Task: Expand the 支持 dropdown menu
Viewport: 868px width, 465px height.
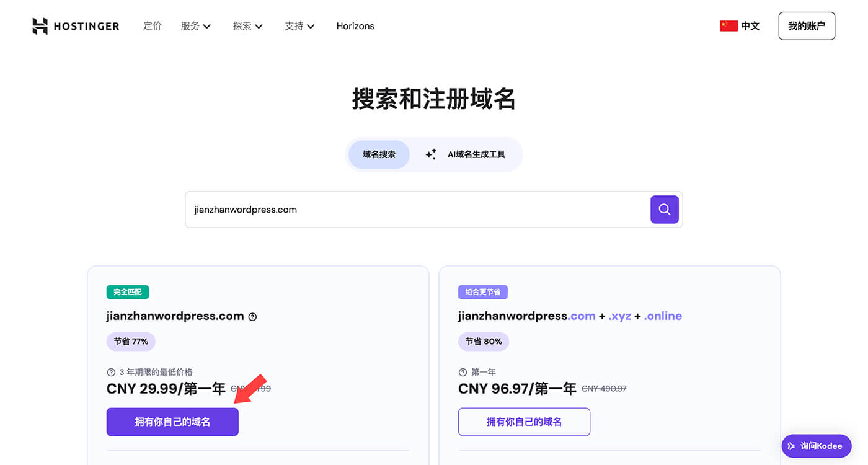Action: [300, 26]
